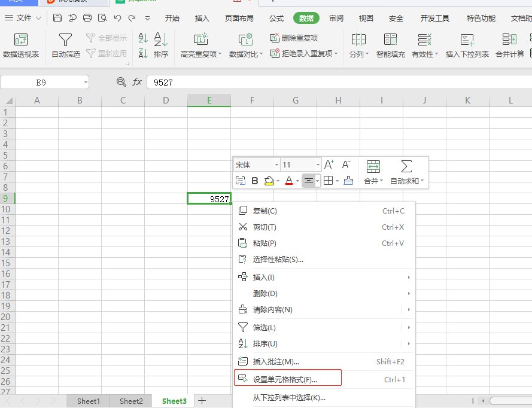Viewport: 532px width, 408px height.
Task: Open the 高亮重复项 dropdown
Action: pyautogui.click(x=220, y=54)
